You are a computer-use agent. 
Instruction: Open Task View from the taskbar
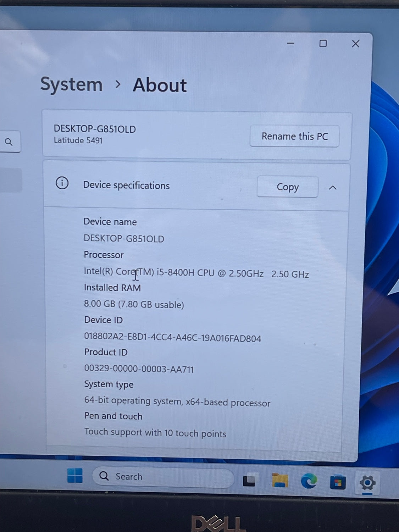[249, 481]
